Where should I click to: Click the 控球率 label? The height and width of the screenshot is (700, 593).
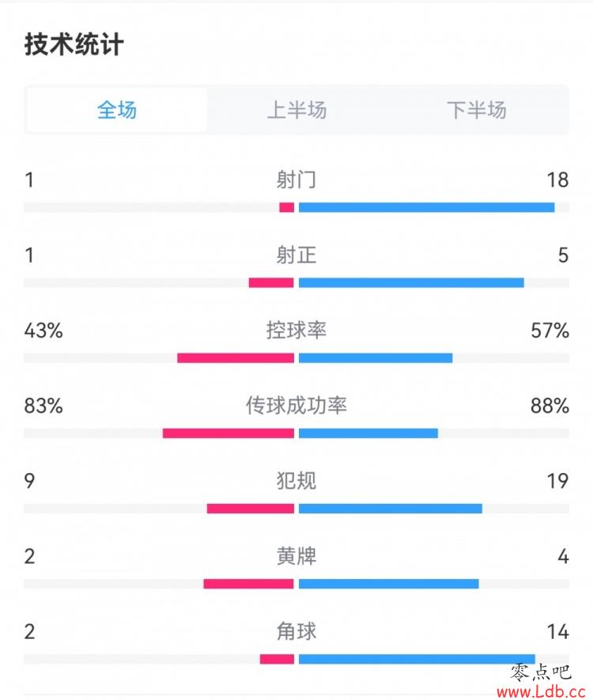click(x=296, y=331)
